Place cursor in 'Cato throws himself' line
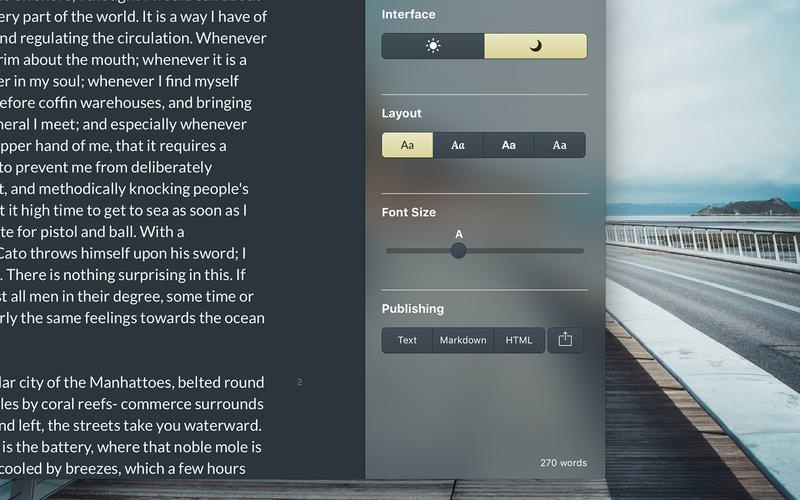Viewport: 800px width, 500px height. [x=123, y=253]
